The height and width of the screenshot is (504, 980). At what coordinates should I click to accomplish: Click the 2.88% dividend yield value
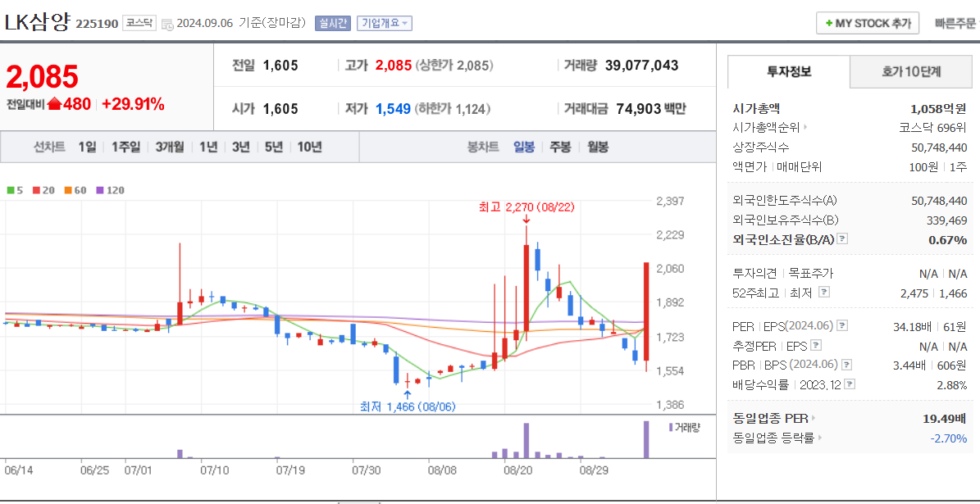952,385
